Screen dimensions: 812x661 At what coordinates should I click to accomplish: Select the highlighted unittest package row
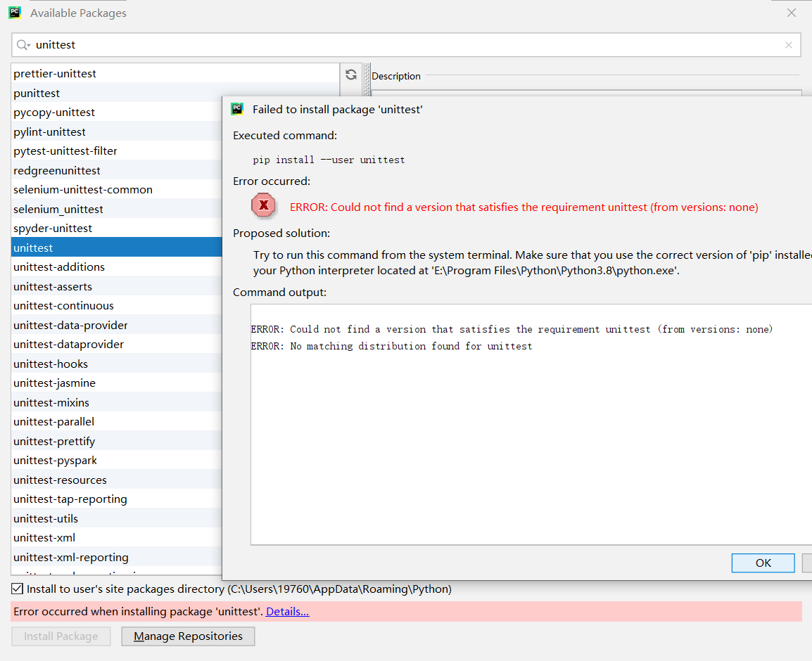coord(117,248)
